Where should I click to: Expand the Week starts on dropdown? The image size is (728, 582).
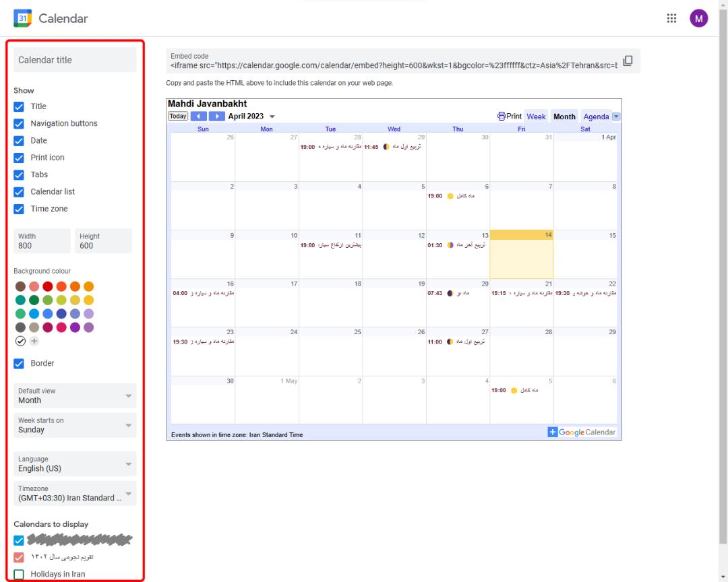point(75,425)
